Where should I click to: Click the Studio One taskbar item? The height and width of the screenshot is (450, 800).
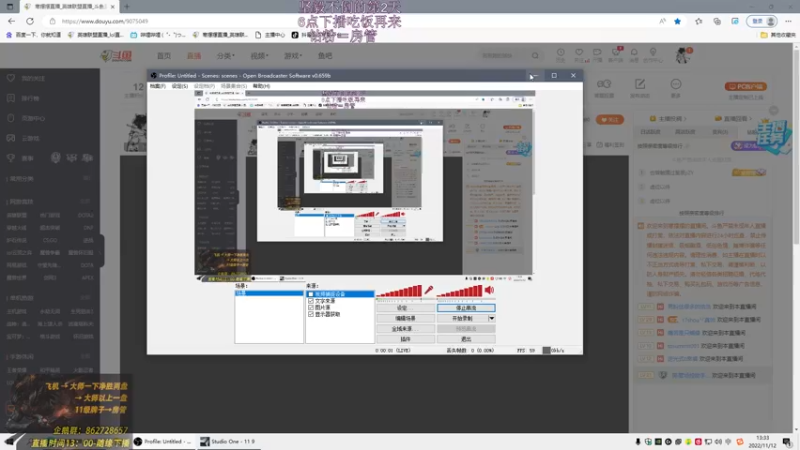pos(228,441)
